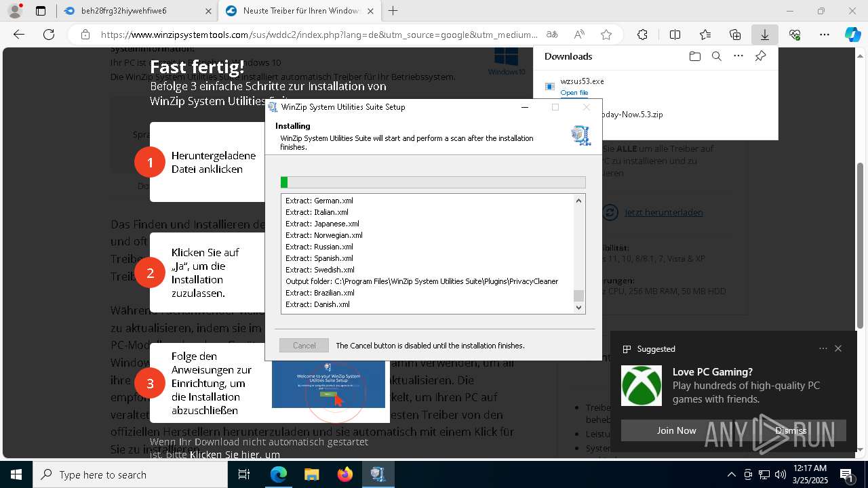Click Join Now in Xbox notification
Image resolution: width=868 pixels, height=488 pixels.
point(676,430)
